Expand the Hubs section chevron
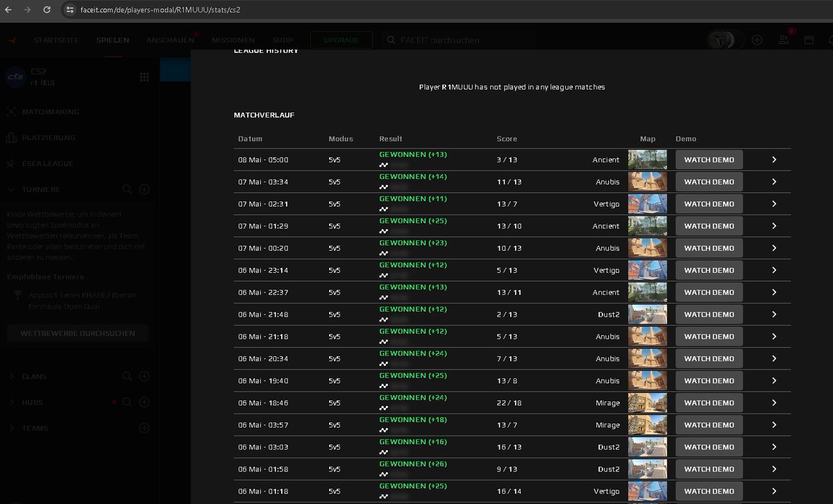This screenshot has width=833, height=504. (x=11, y=402)
